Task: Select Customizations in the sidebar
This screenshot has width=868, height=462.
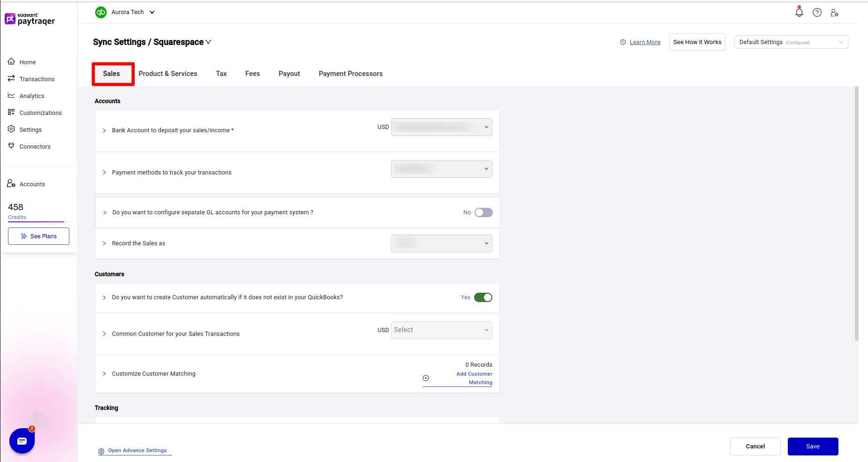Action: pyautogui.click(x=40, y=113)
